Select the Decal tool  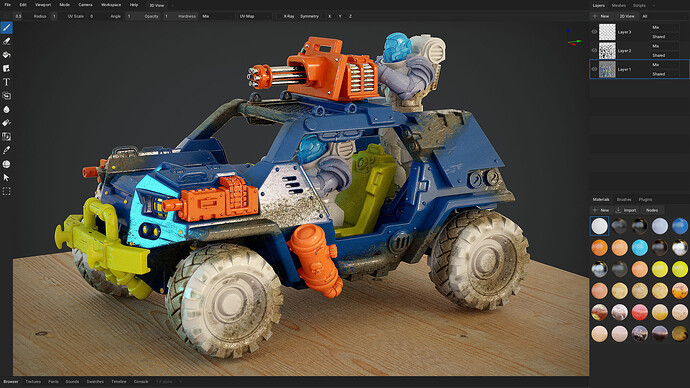coord(6,69)
